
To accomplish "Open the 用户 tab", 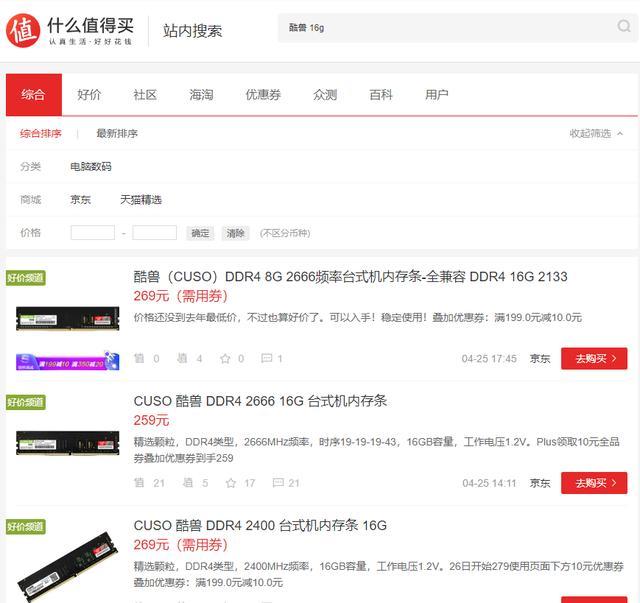I will pos(436,95).
